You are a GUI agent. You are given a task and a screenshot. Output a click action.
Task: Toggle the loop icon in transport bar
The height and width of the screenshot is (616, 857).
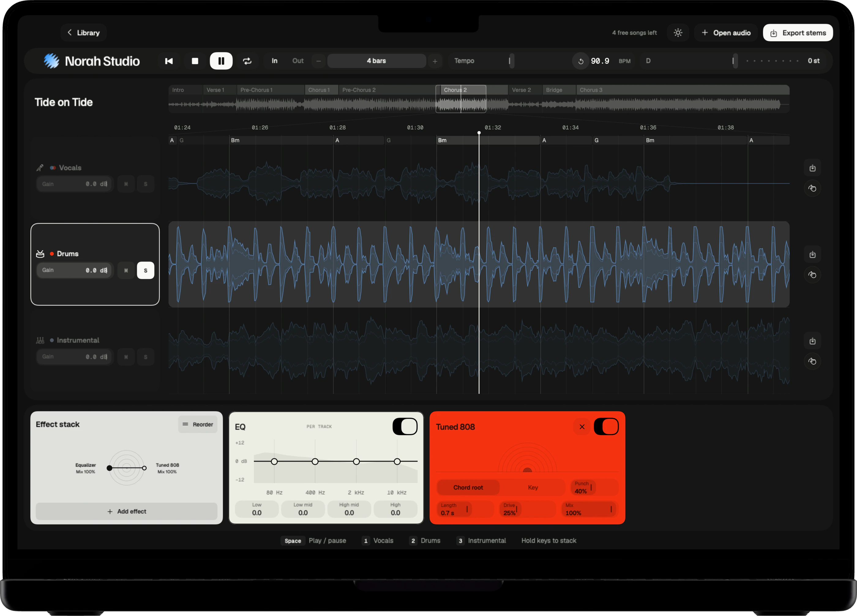[x=247, y=61]
